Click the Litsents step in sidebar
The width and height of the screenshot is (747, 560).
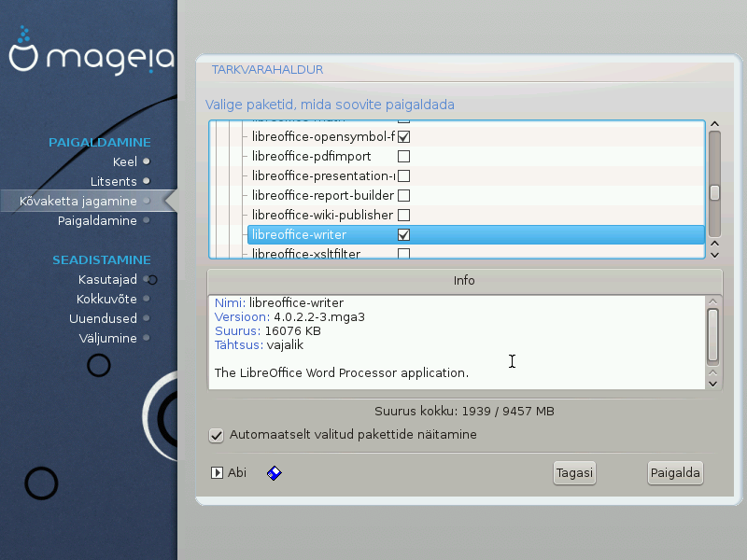click(x=113, y=181)
